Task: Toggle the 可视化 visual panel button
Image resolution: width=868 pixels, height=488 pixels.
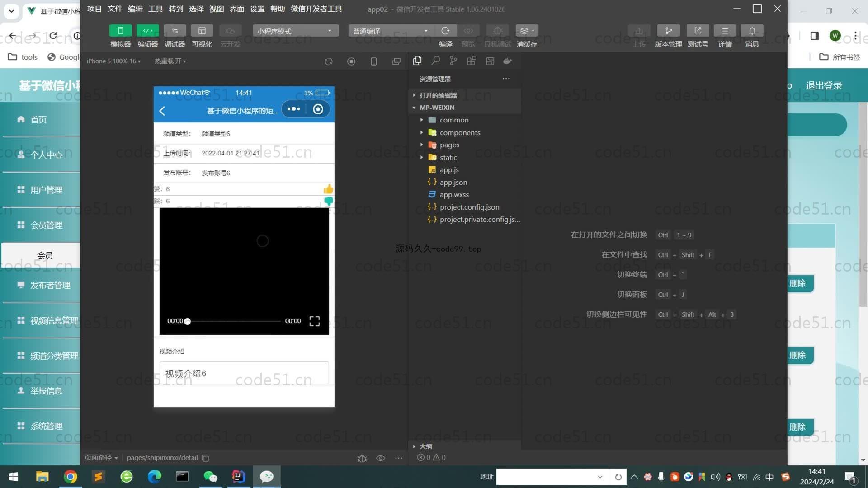Action: click(x=202, y=31)
